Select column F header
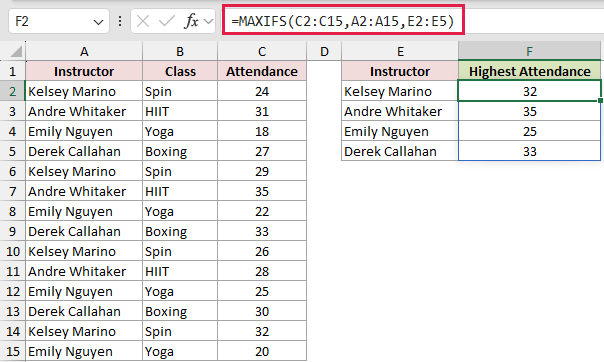Viewport: 604px width, 362px height. coord(529,51)
